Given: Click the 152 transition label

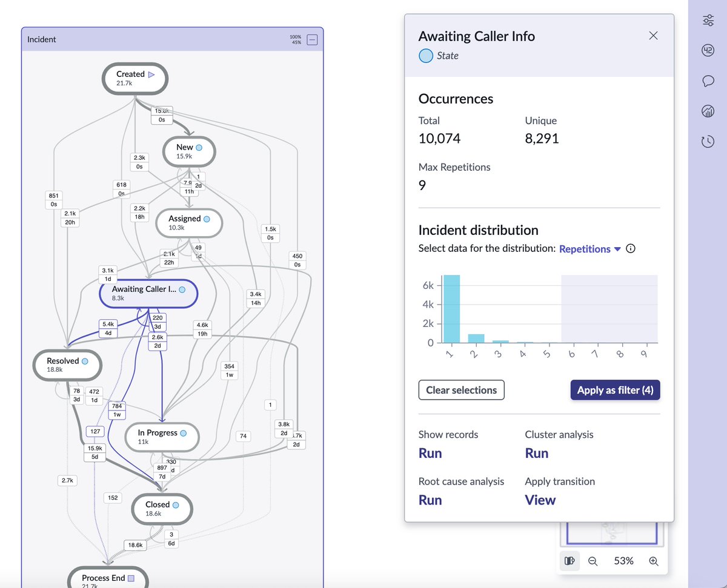Looking at the screenshot, I should coord(113,498).
